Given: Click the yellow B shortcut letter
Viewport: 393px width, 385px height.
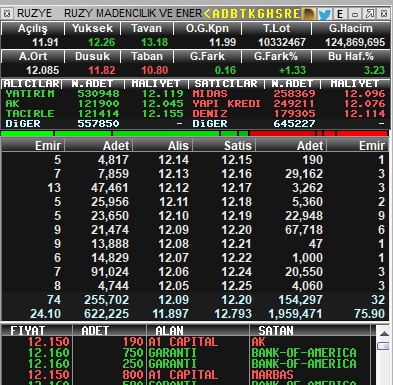Looking at the screenshot, I should (234, 14).
